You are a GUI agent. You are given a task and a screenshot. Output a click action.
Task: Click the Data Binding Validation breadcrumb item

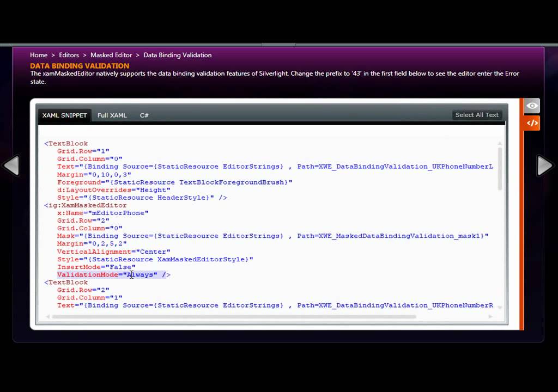pos(178,55)
